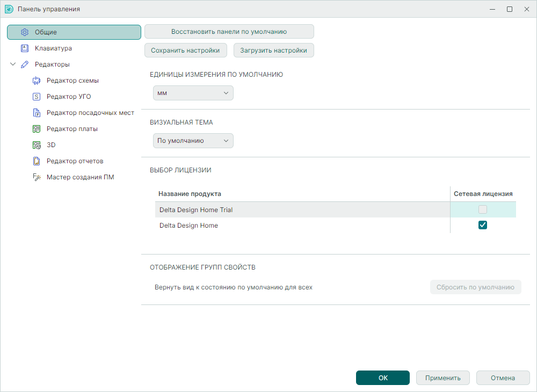Click the gear icon next to Общие
Image resolution: width=537 pixels, height=392 pixels.
click(x=24, y=32)
